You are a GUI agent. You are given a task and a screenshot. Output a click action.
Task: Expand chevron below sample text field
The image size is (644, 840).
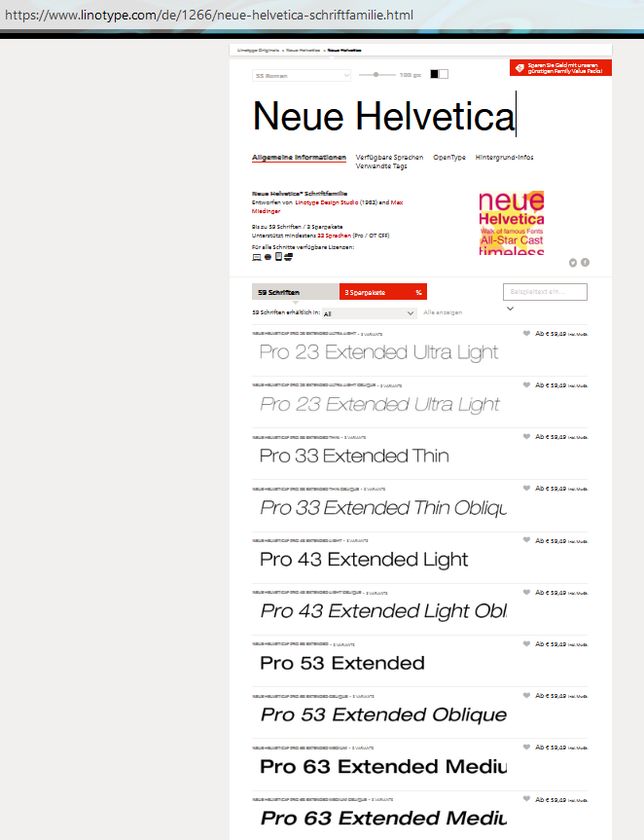pos(510,309)
